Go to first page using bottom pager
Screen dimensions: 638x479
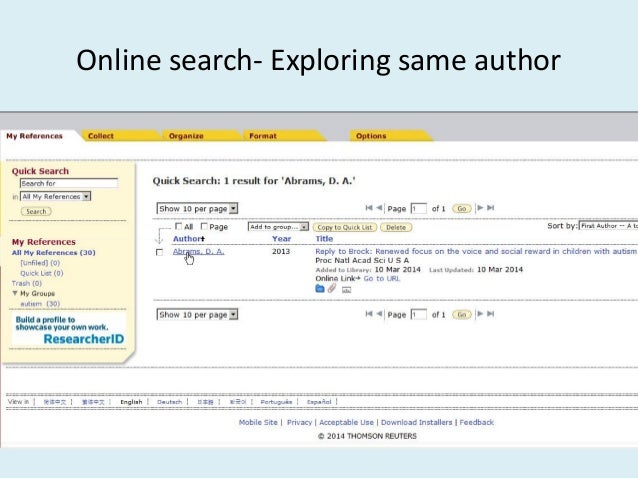(369, 314)
